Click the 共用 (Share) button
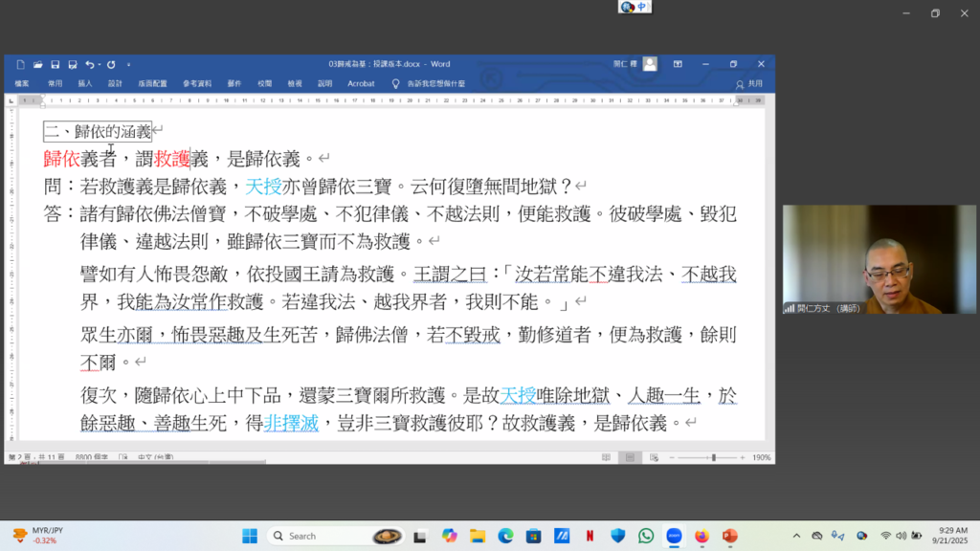This screenshot has height=551, width=980. point(749,84)
